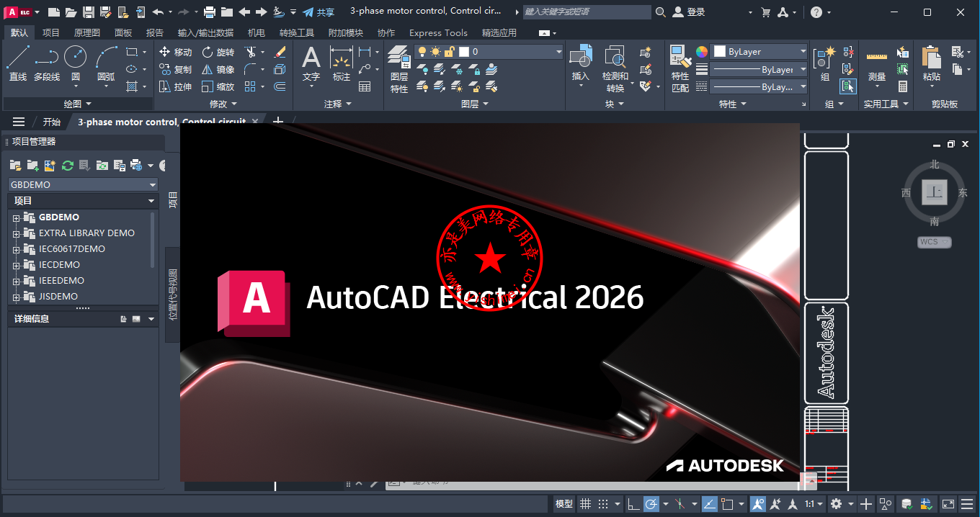Select the 多段线 polyline tool
980x517 pixels.
[x=47, y=63]
